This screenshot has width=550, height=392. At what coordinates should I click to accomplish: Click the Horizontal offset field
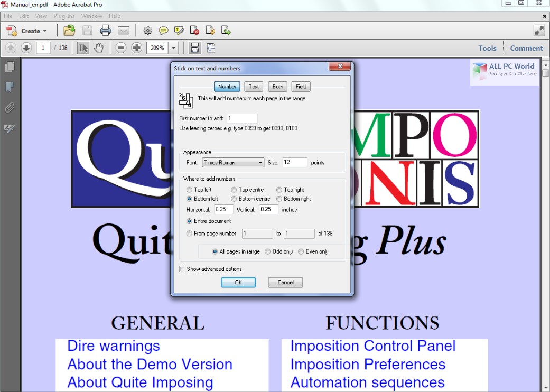223,209
